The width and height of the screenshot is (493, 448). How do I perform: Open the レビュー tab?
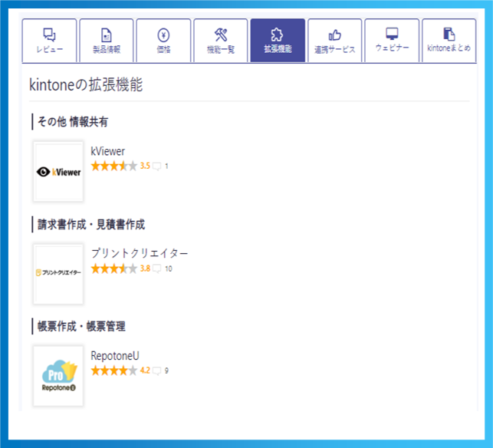[49, 41]
